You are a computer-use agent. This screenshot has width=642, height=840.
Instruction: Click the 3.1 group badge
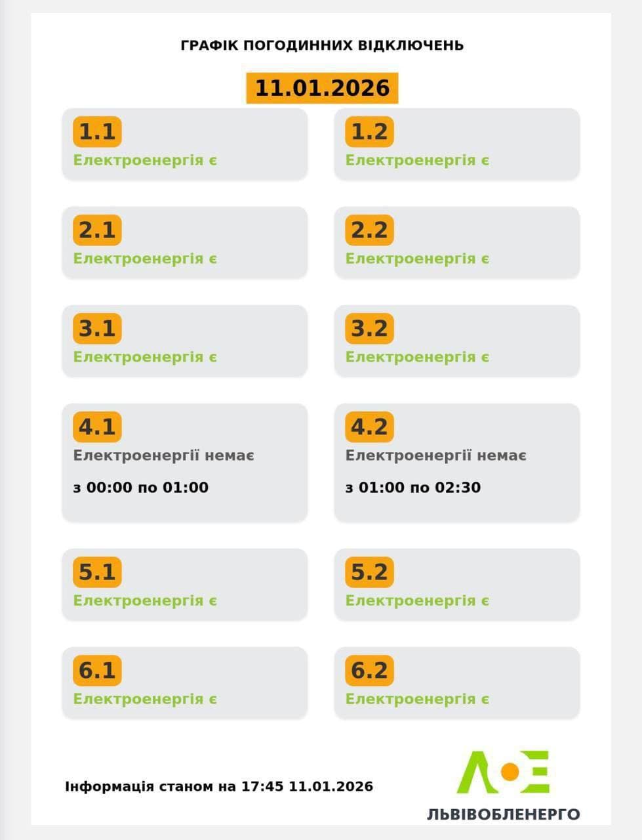[x=97, y=329]
